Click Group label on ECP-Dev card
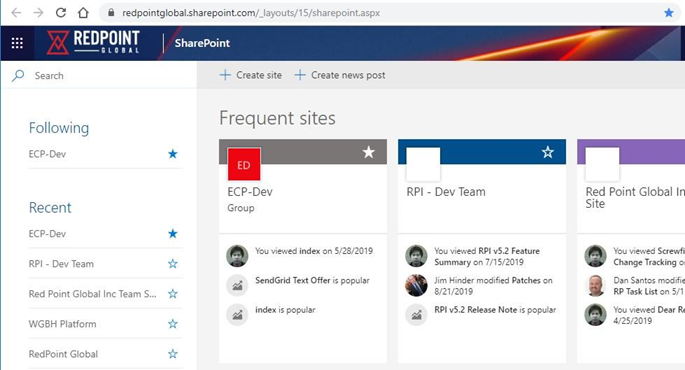685x370 pixels. tap(241, 208)
